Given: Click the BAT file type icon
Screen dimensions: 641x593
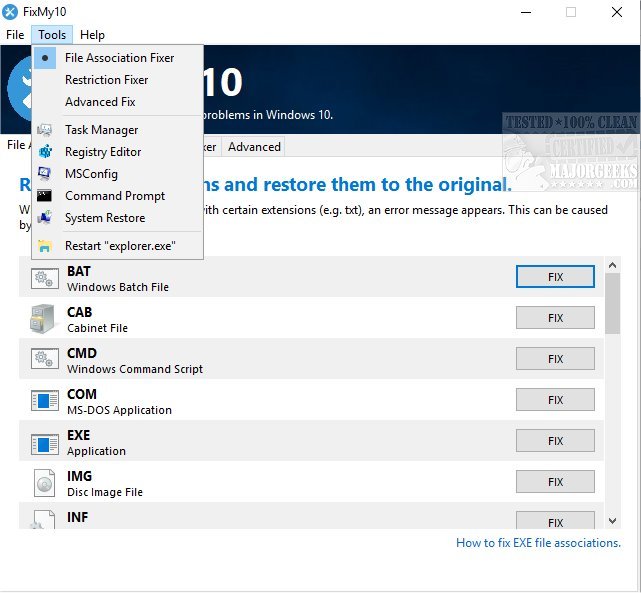Looking at the screenshot, I should point(44,278).
